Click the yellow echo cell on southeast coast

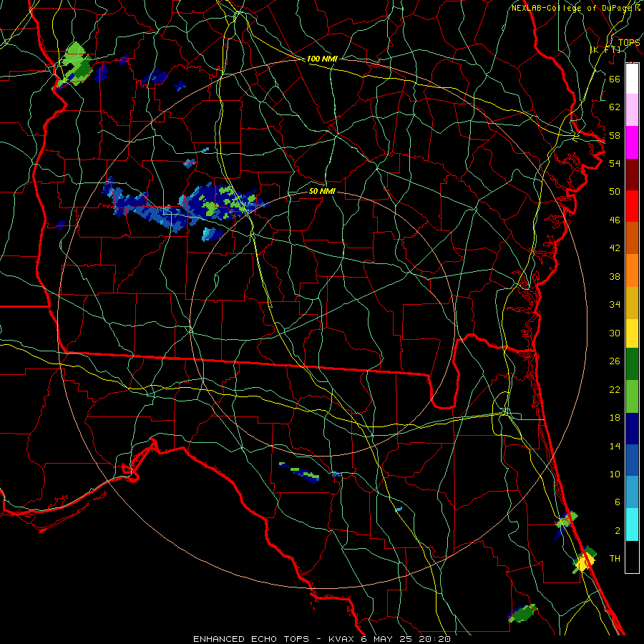pyautogui.click(x=583, y=562)
